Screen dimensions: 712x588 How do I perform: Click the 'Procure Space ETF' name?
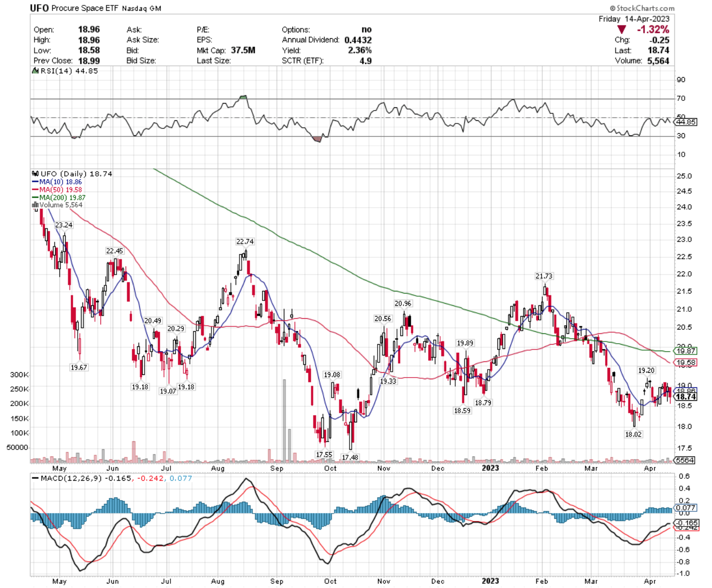click(x=85, y=9)
